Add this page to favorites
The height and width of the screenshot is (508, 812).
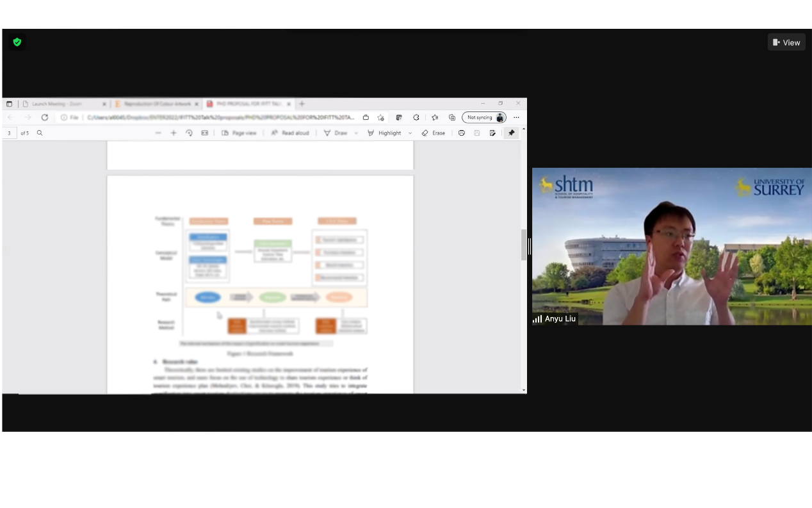381,117
